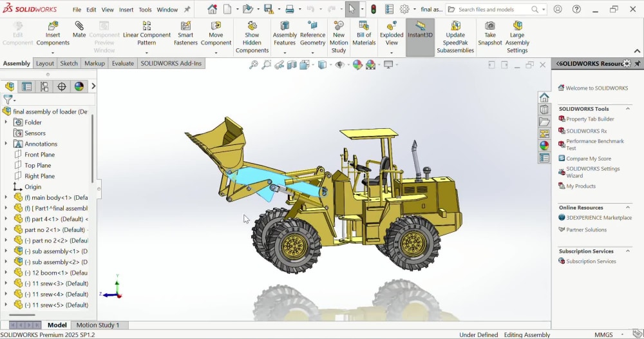
Task: Collapse the Online Resources section
Action: click(x=627, y=207)
